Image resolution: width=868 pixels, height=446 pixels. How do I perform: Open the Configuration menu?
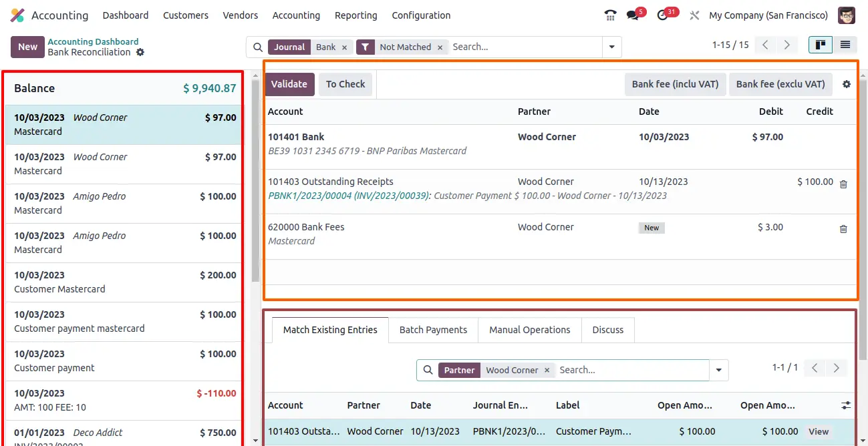point(421,15)
